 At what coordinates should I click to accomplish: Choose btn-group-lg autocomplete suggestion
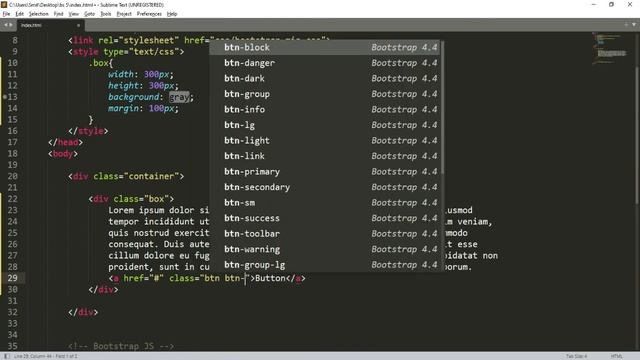(x=325, y=264)
